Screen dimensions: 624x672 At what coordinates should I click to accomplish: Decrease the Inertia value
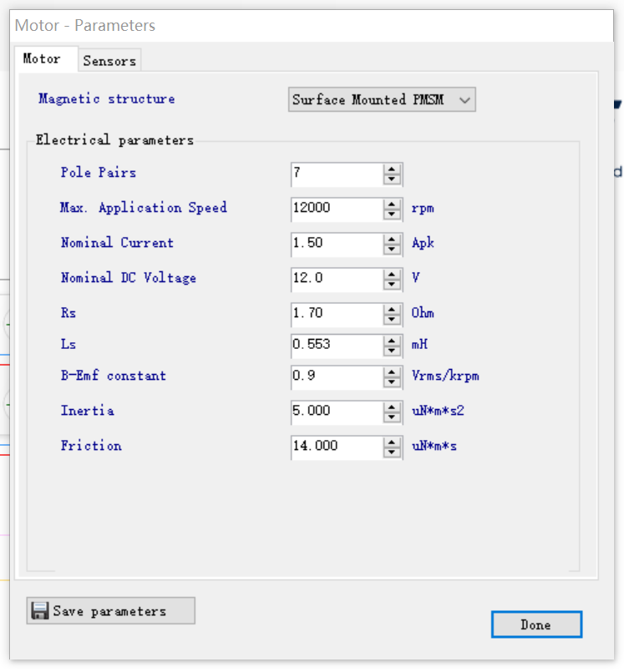[x=392, y=417]
